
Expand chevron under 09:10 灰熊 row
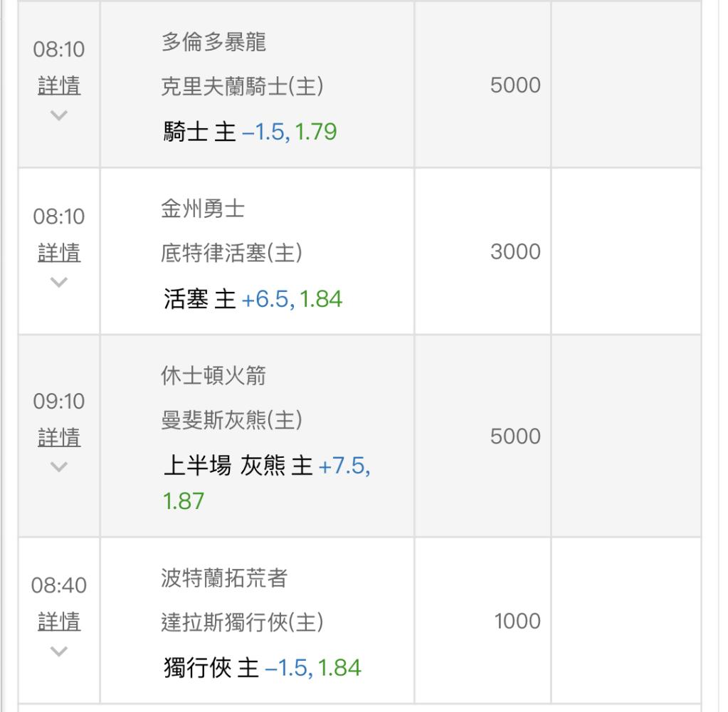click(59, 466)
